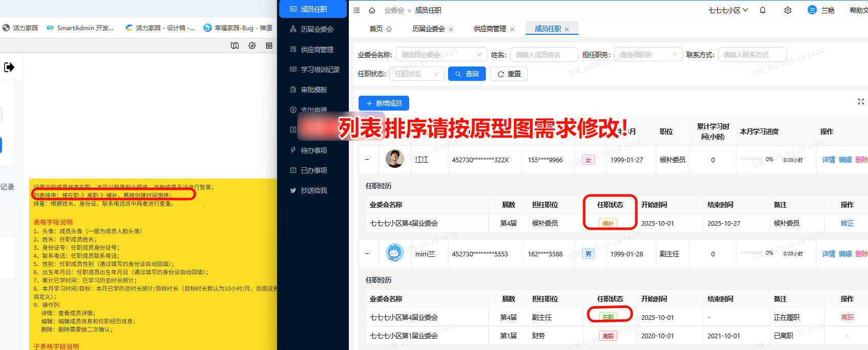The width and height of the screenshot is (868, 350).
Task: Expand the 任职状态 filter dropdown
Action: point(416,74)
